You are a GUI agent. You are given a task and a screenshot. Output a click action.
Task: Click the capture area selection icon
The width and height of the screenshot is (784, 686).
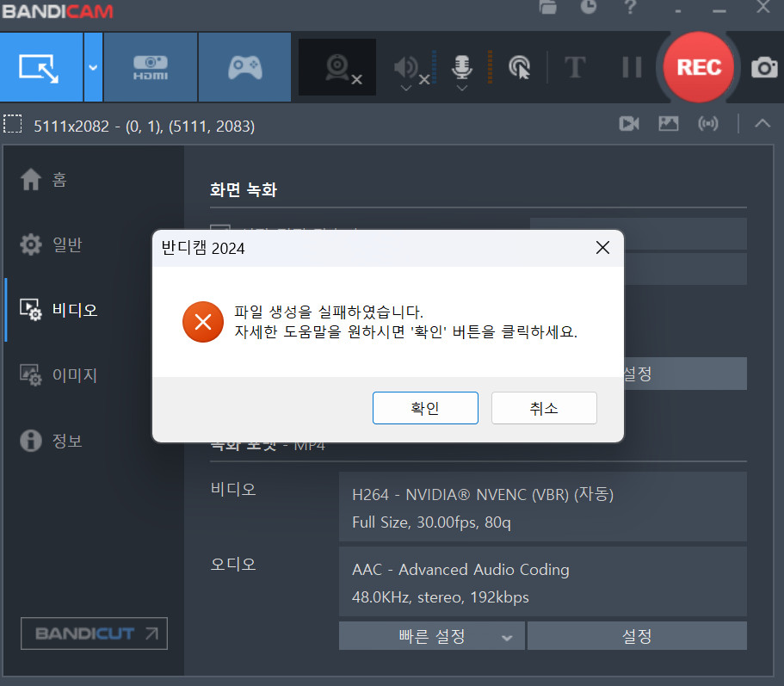click(x=13, y=124)
